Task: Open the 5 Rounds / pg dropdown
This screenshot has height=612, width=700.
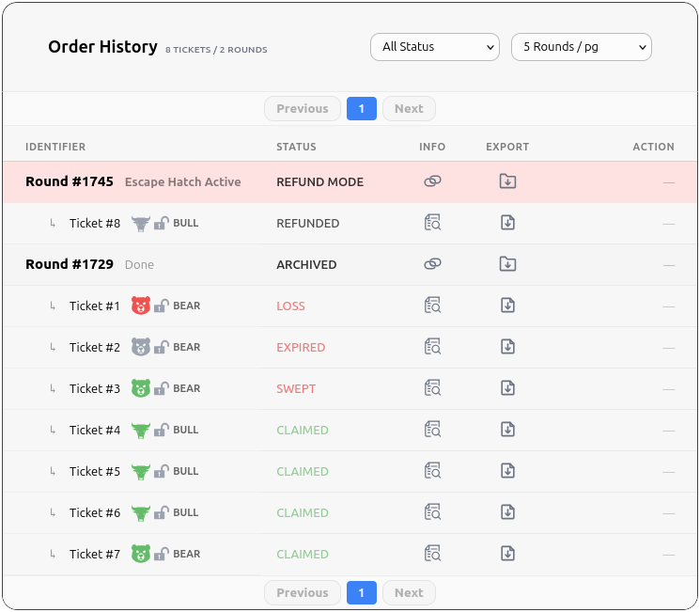Action: (x=581, y=47)
